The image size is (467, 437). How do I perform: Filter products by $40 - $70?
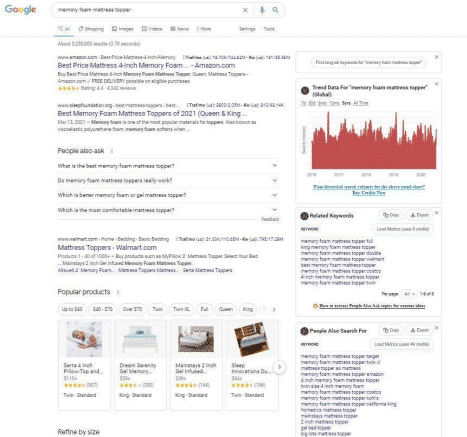102,309
